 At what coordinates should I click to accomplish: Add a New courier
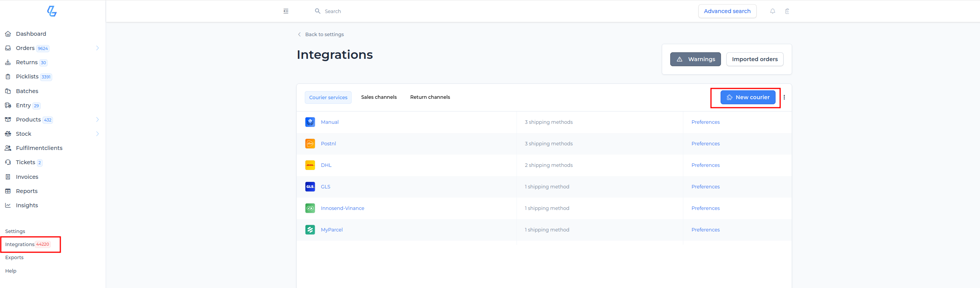click(748, 97)
